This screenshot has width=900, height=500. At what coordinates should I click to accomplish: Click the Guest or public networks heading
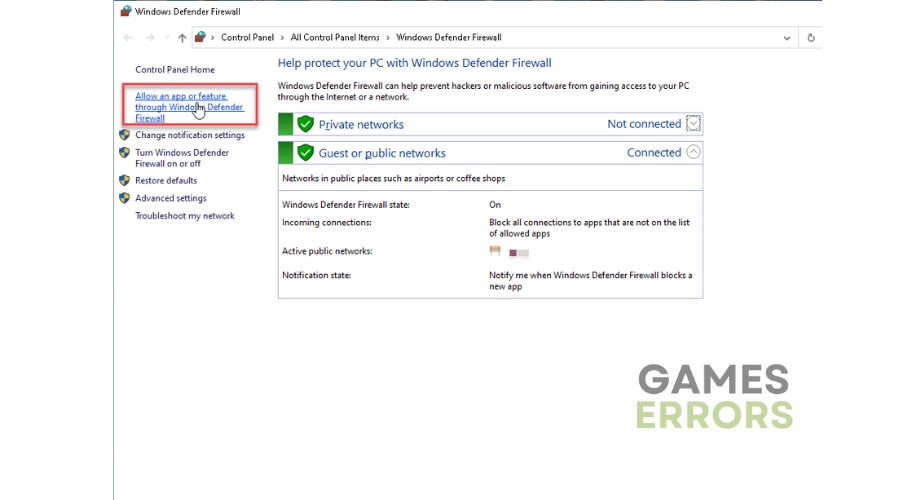click(382, 153)
